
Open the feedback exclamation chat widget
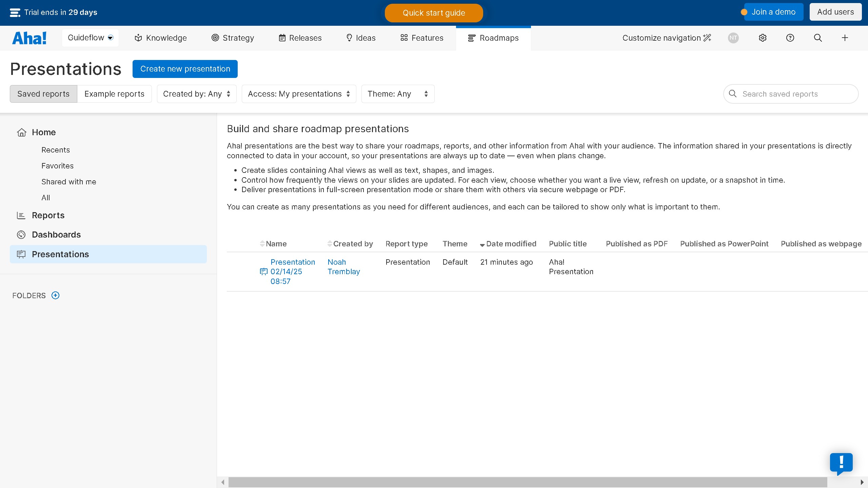tap(841, 463)
